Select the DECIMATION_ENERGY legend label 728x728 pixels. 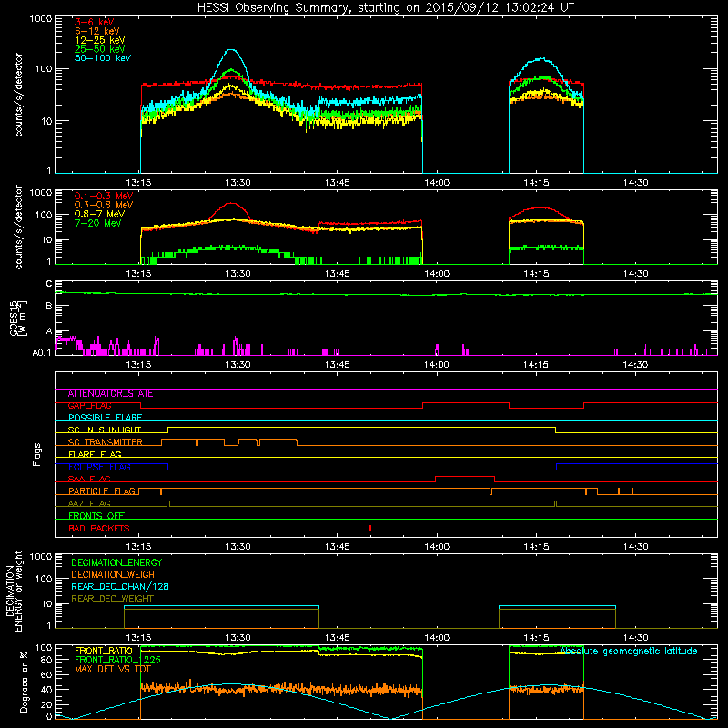tap(116, 562)
